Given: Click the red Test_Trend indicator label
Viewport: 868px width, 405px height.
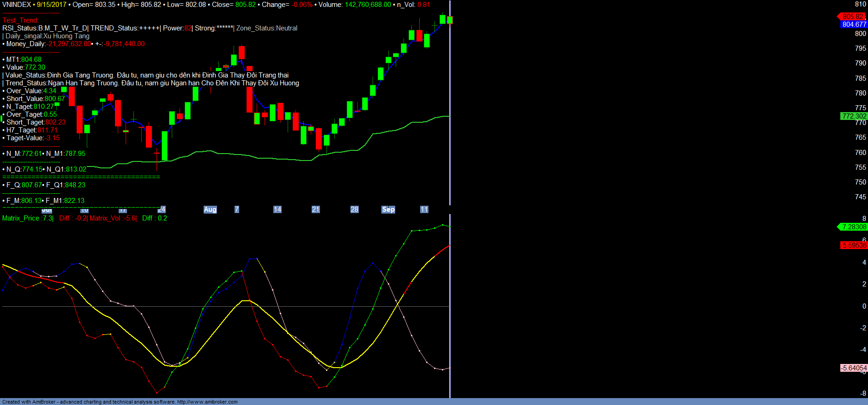Looking at the screenshot, I should click(20, 20).
